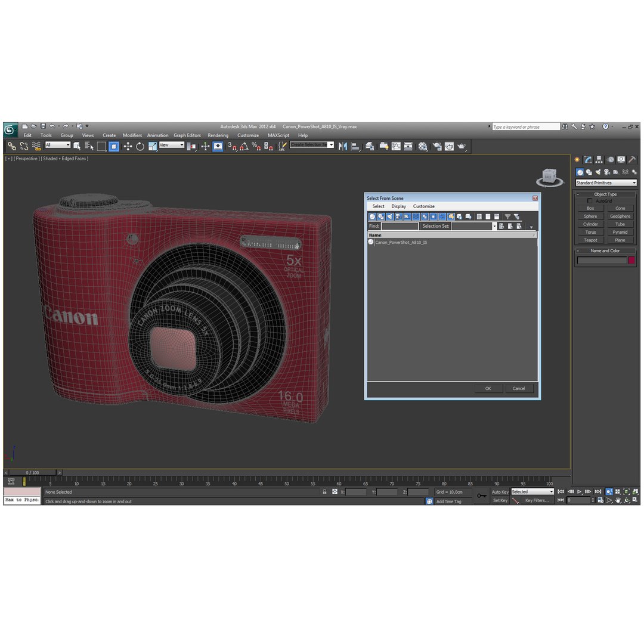The image size is (644, 644).
Task: Open Schematic View from toolbar
Action: [408, 146]
